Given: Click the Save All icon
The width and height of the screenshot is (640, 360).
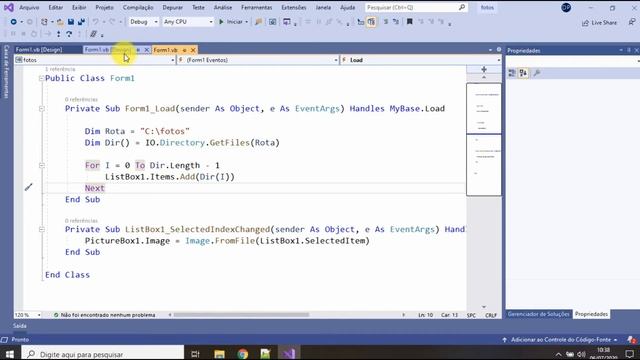Looking at the screenshot, I should click(81, 22).
